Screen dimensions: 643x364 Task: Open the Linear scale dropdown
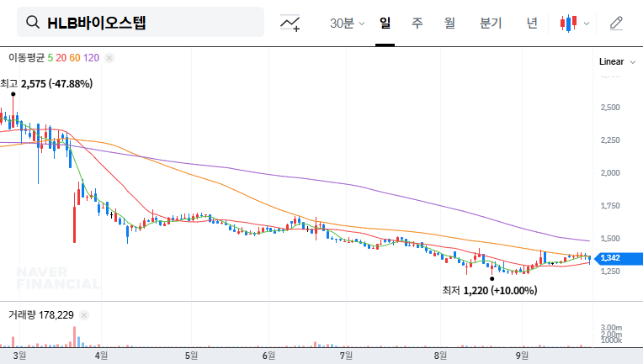[617, 62]
